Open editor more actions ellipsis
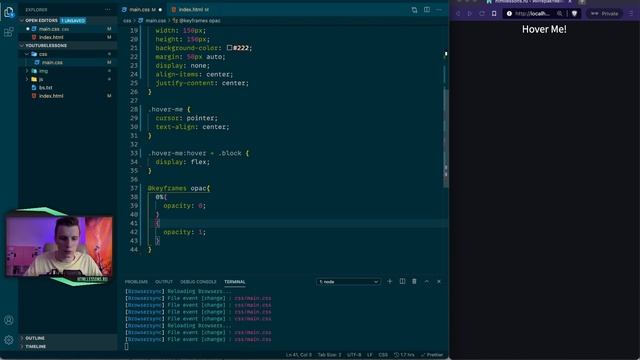The height and width of the screenshot is (360, 640). pos(439,10)
